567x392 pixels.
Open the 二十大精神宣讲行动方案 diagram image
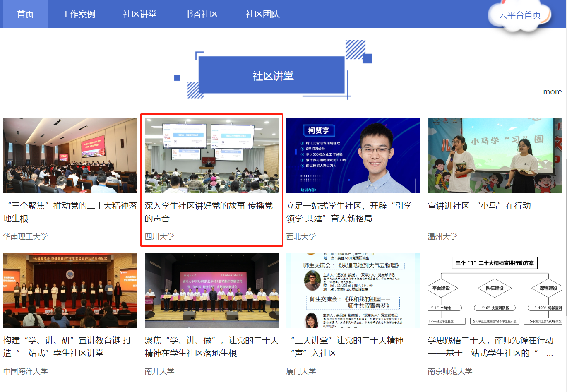pos(495,291)
